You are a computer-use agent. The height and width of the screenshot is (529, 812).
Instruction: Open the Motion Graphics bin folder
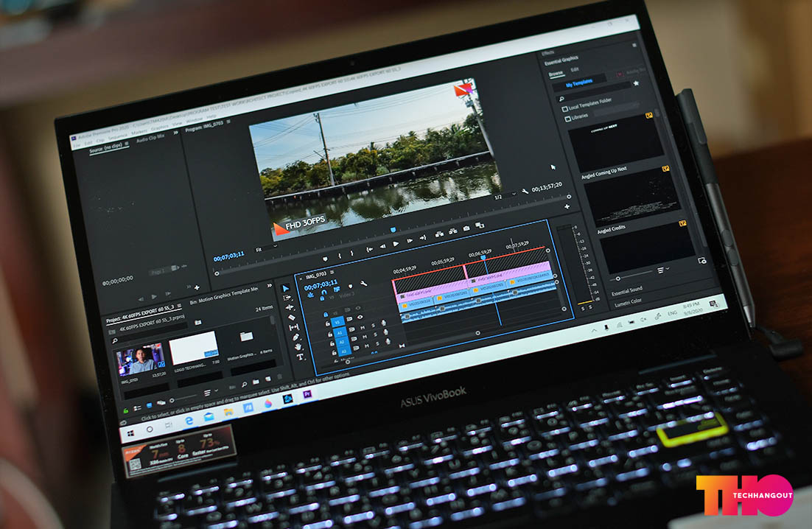[x=247, y=337]
